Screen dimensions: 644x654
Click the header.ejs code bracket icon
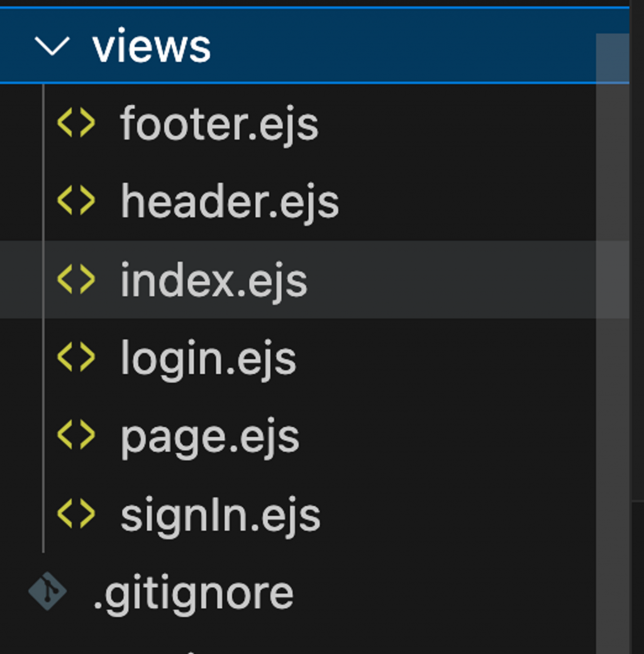click(76, 201)
